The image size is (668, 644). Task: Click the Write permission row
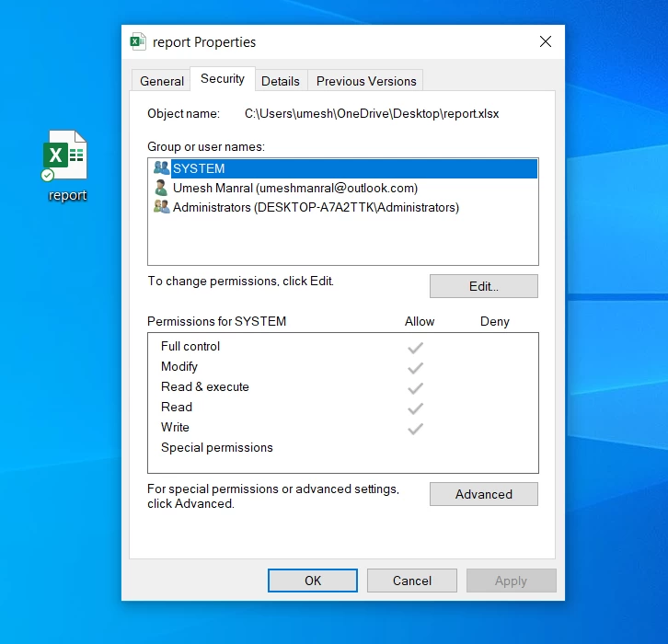click(x=343, y=427)
